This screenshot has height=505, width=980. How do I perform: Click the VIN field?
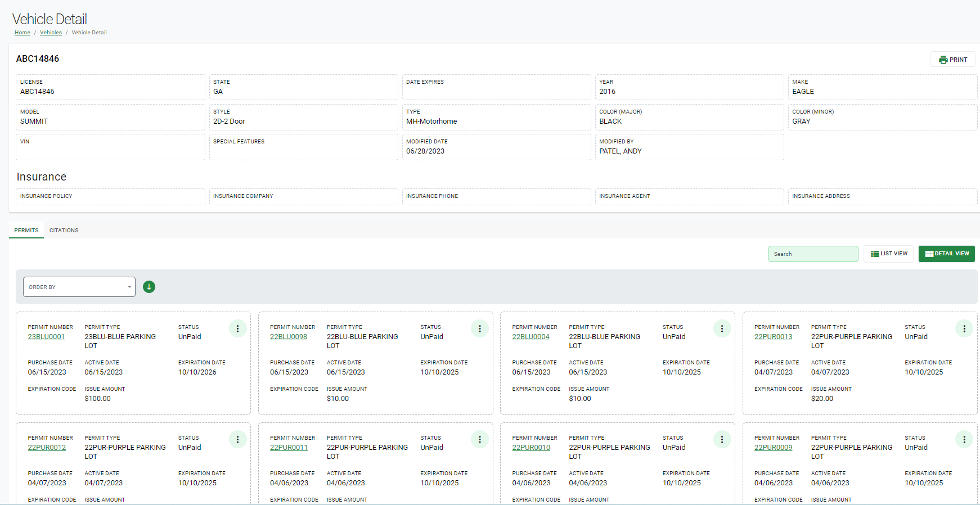pyautogui.click(x=110, y=147)
